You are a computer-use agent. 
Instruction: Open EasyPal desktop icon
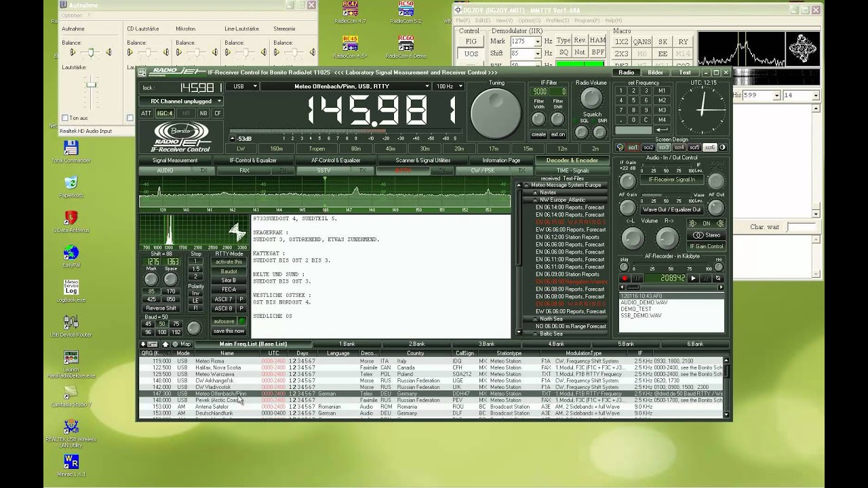point(71,257)
